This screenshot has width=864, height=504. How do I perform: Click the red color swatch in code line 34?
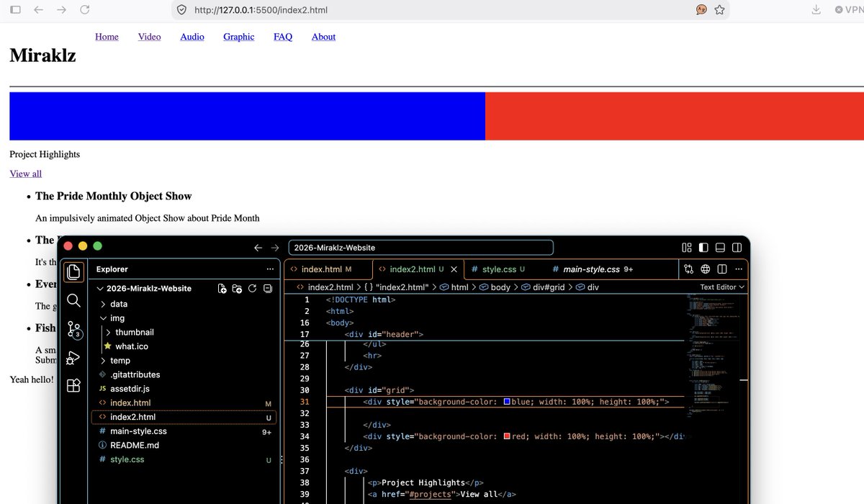(x=507, y=436)
